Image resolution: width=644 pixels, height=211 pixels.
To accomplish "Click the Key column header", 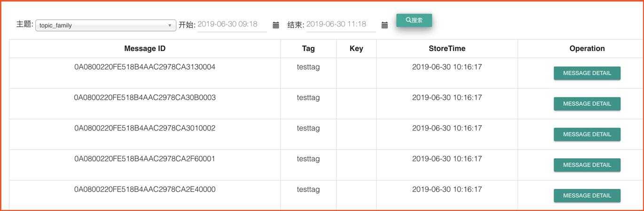I will pos(356,49).
